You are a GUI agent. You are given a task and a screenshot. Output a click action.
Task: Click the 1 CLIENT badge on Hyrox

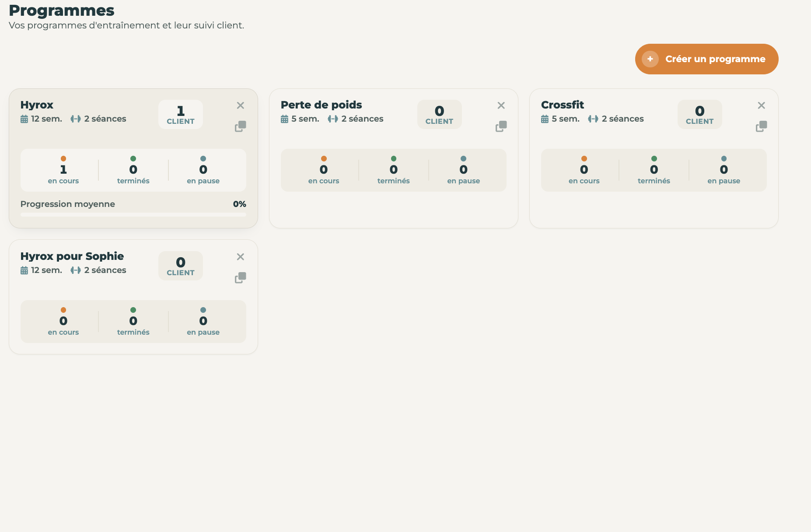click(181, 115)
